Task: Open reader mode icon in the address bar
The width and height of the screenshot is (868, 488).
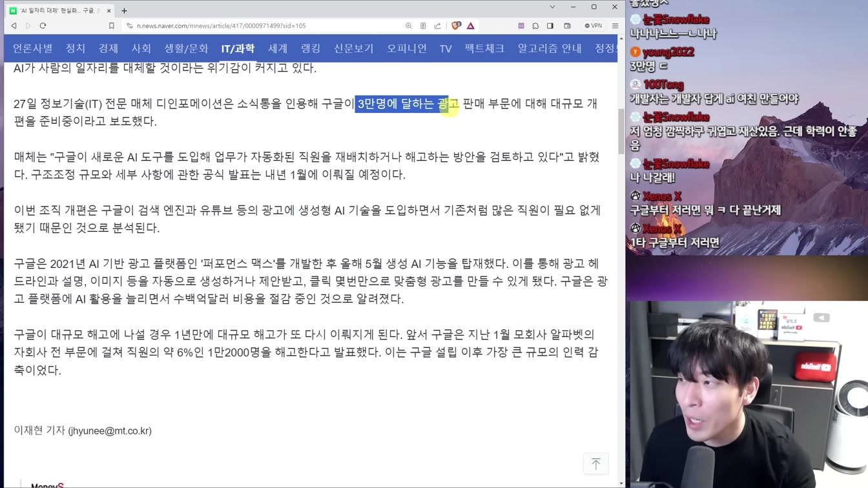Action: point(423,26)
